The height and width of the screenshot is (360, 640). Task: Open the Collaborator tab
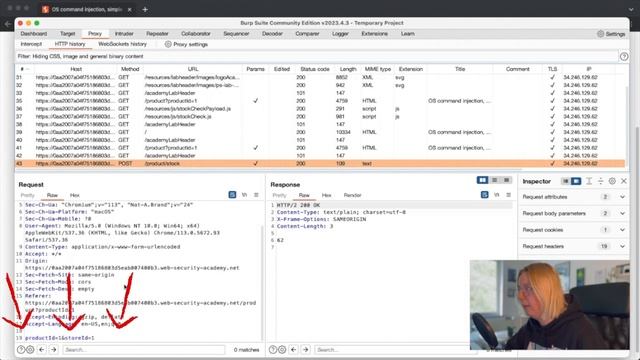pos(196,34)
